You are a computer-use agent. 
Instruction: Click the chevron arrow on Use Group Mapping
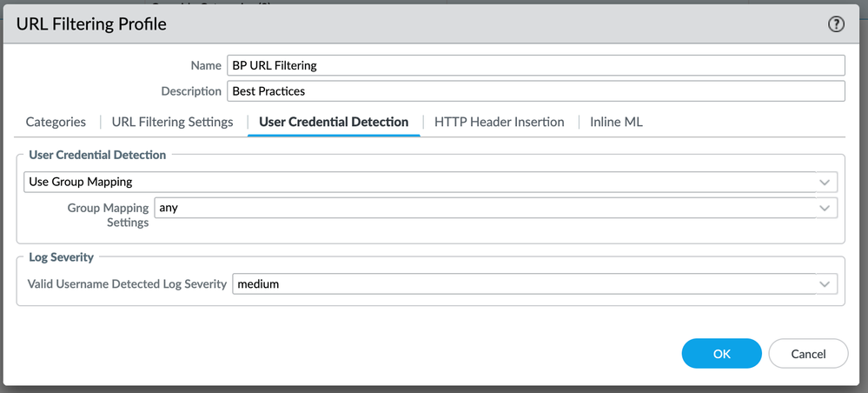coord(825,183)
